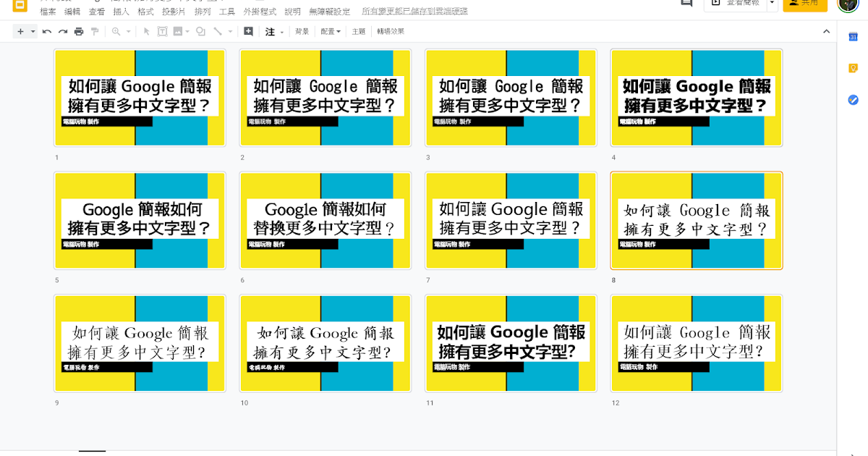This screenshot has height=456, width=868.
Task: Select slide 1 thumbnail
Action: coord(140,98)
